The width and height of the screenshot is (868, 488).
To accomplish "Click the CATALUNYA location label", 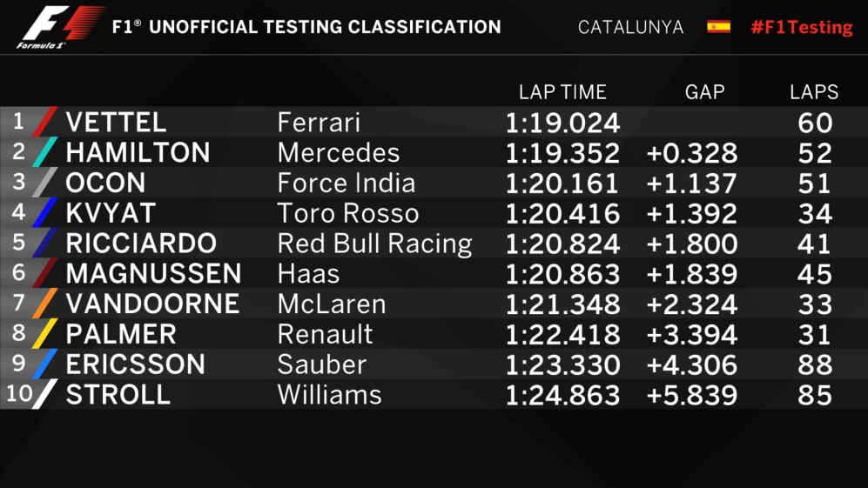I will 630,27.
